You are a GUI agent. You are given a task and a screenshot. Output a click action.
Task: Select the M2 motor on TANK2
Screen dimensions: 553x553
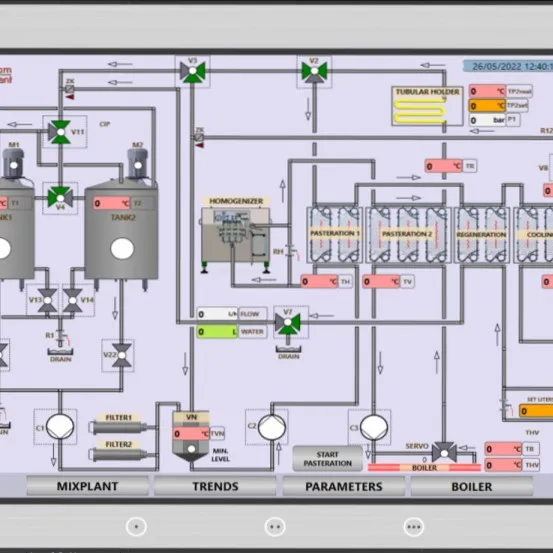[138, 163]
